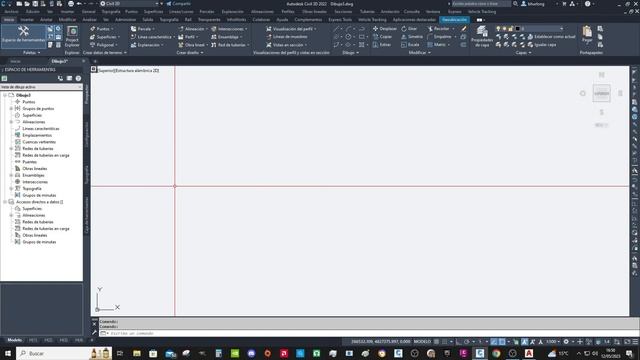This screenshot has width=640, height=360.
Task: Select the Desplazar move tool
Action: coord(384,29)
